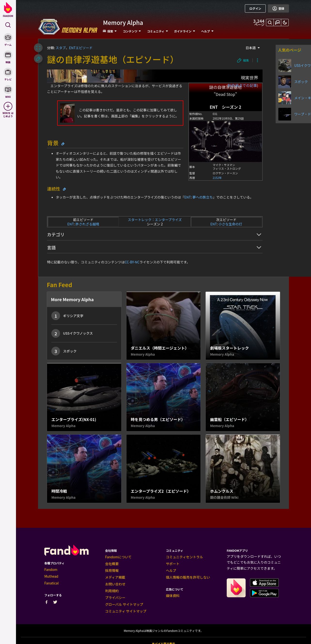Open コミュニティセントラル footer link
The width and height of the screenshot is (311, 644).
(x=184, y=557)
